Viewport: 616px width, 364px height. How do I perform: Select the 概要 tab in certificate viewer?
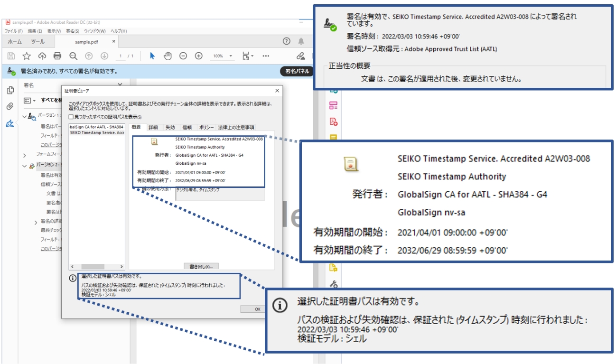tap(137, 127)
